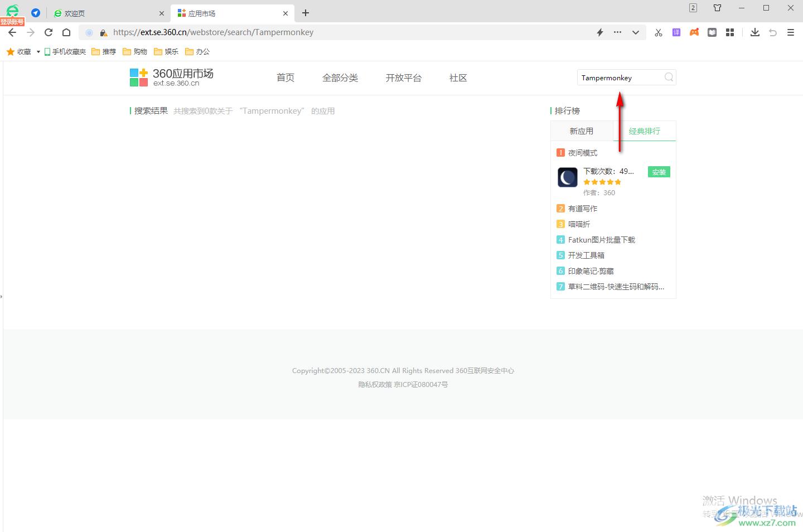Click the lightning speed mode icon

(x=600, y=32)
